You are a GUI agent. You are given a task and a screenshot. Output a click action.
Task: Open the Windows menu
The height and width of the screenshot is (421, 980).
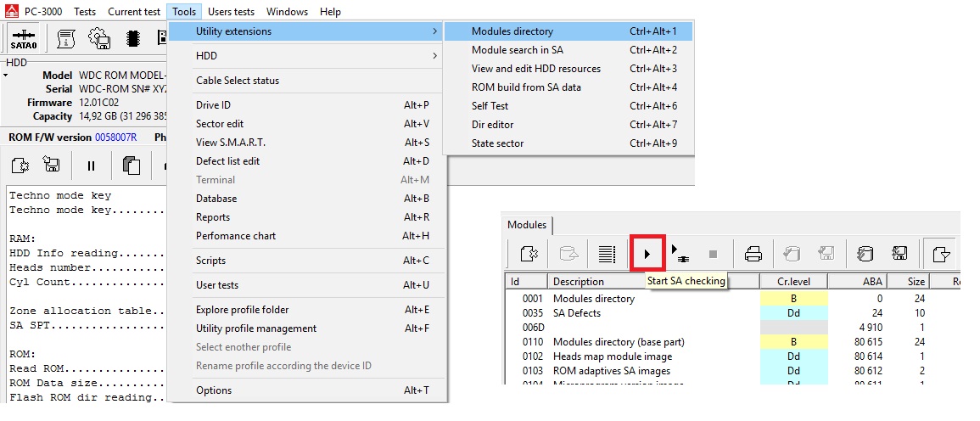click(287, 11)
